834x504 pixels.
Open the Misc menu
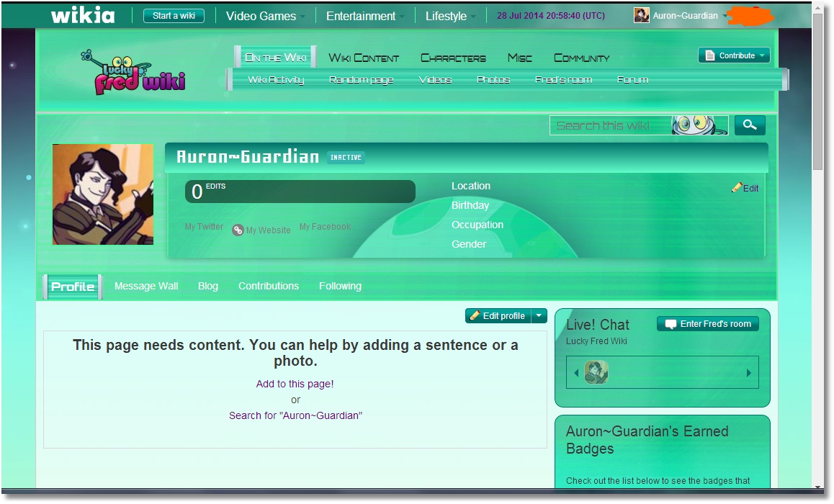520,58
